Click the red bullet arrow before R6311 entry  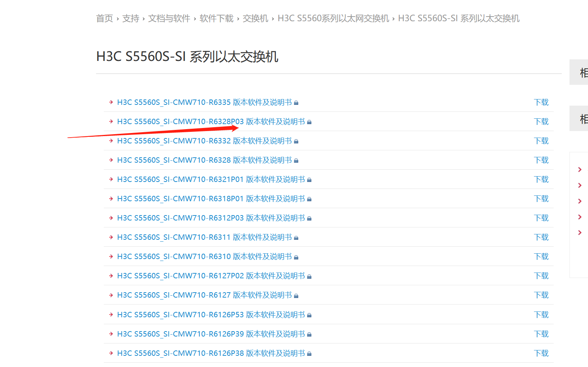(x=111, y=237)
